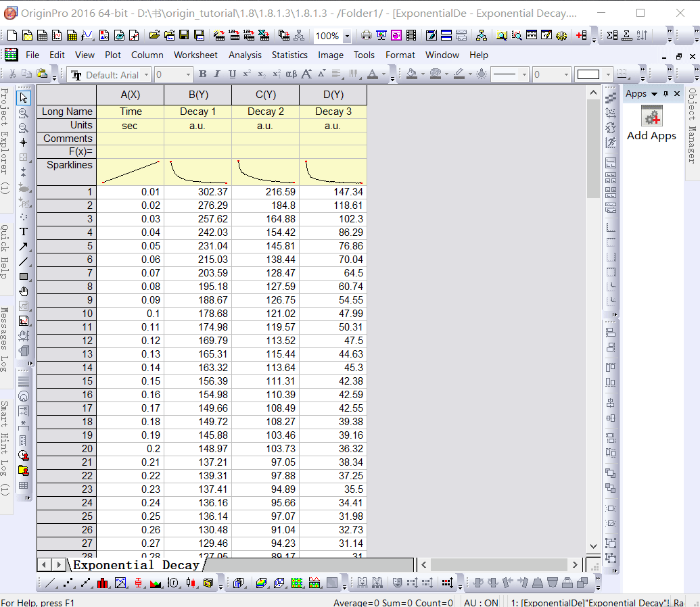The height and width of the screenshot is (607, 700).
Task: Select column header D(Y)
Action: click(x=333, y=95)
